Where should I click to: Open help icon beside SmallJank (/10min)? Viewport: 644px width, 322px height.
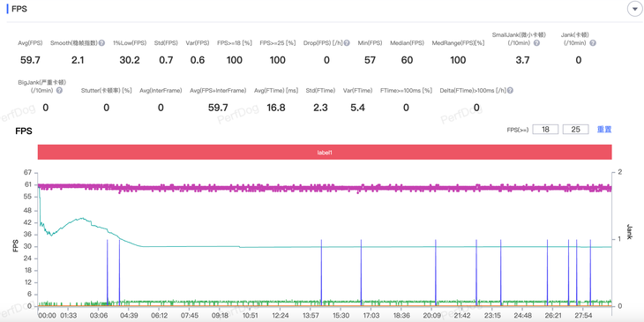point(536,42)
